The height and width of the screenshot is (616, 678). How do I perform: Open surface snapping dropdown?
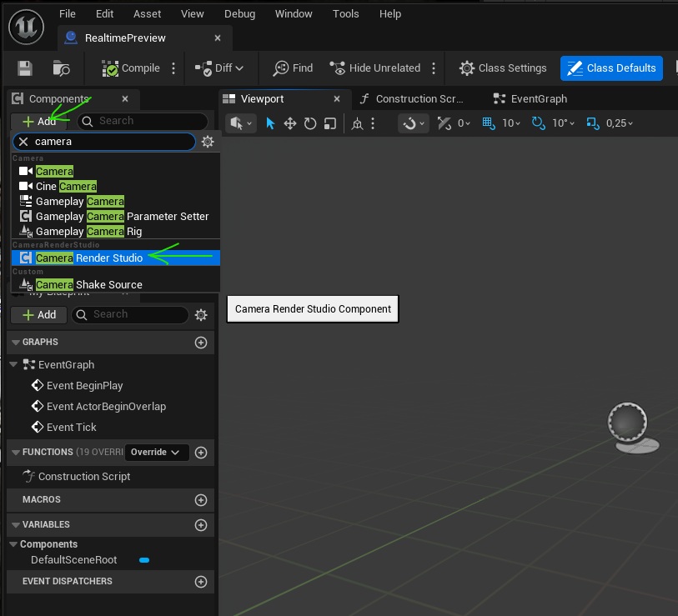coord(414,123)
